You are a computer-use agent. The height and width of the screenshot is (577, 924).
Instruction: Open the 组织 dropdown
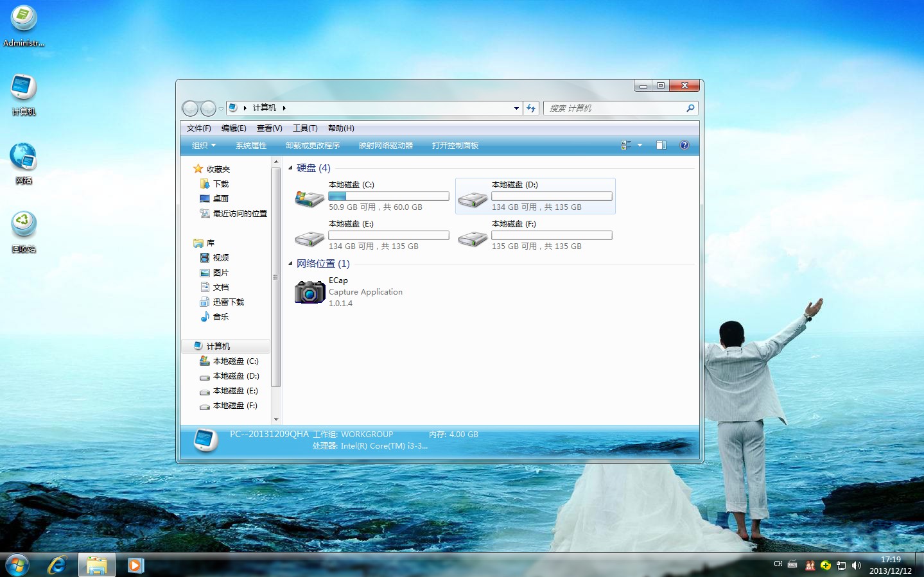204,146
